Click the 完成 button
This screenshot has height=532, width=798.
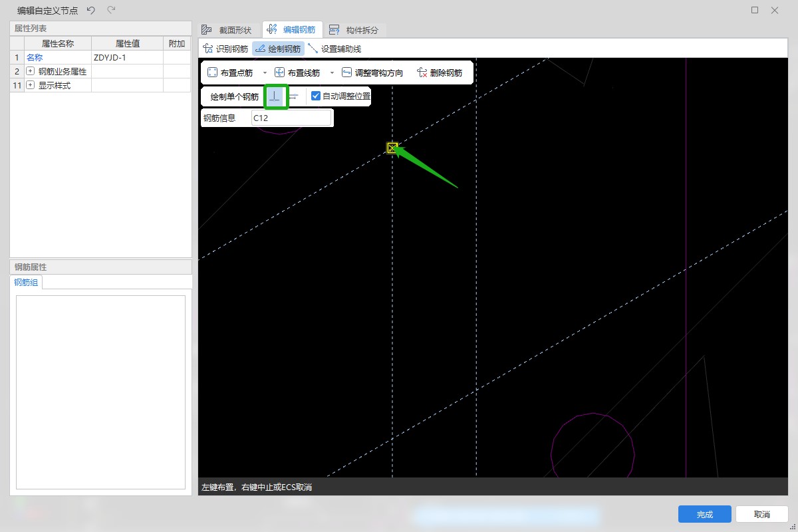pos(704,514)
